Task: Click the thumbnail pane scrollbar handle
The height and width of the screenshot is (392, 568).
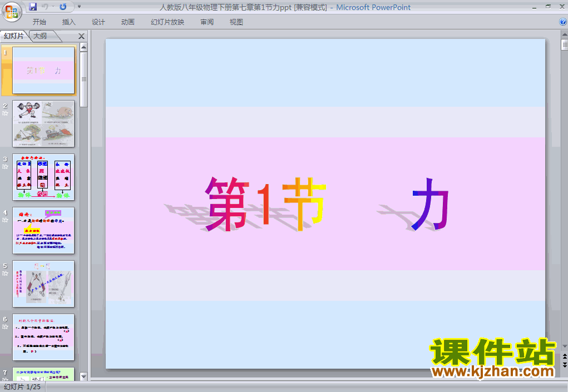Action: 83,80
